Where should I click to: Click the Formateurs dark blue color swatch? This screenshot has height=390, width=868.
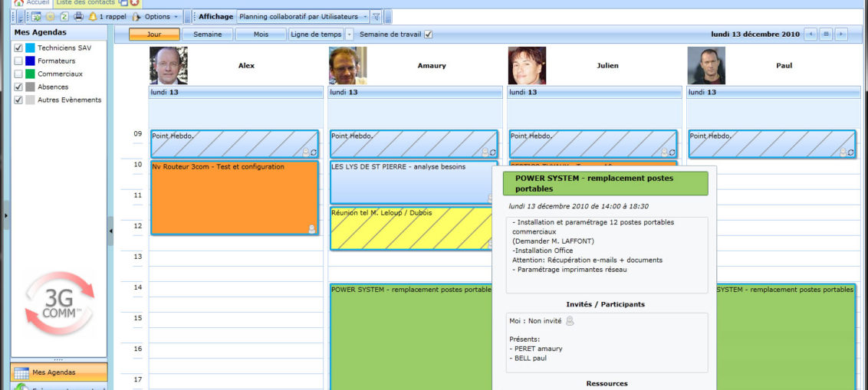(30, 61)
